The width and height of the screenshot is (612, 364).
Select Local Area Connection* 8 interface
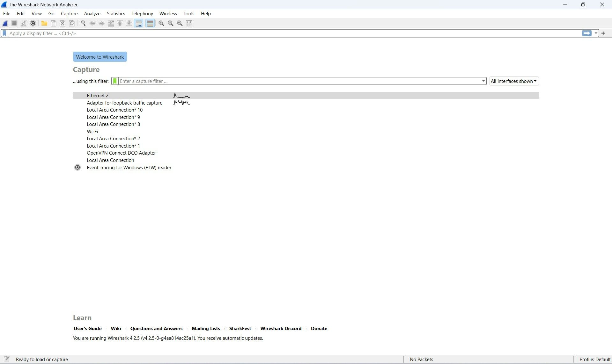[306, 124]
